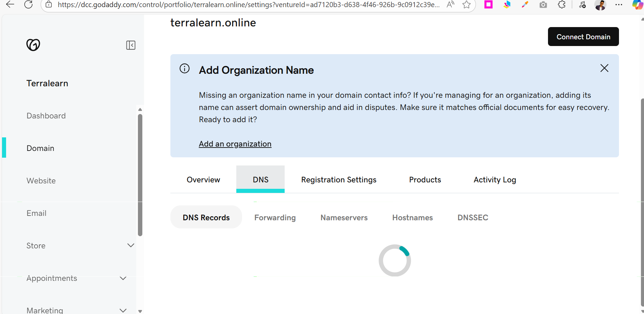The image size is (644, 314).
Task: Start read aloud from the address bar
Action: pos(451,5)
